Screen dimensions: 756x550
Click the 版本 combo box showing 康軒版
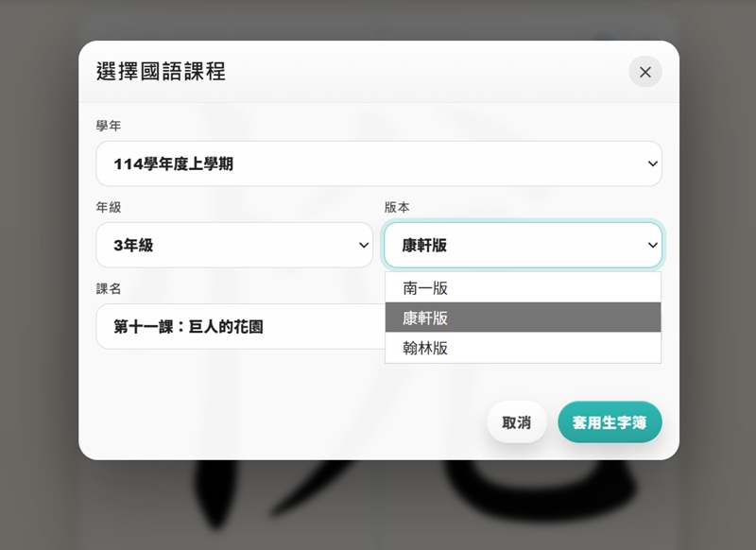click(x=523, y=245)
